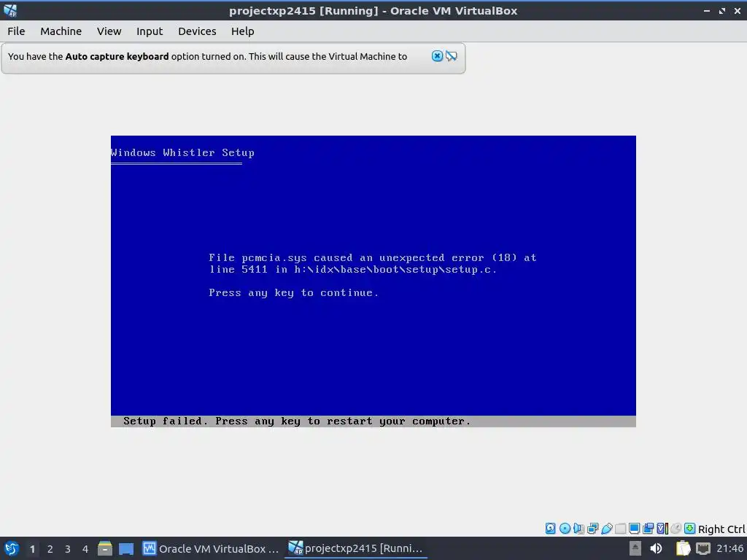Click the audio status icon
The height and width of the screenshot is (560, 747).
pos(578,528)
